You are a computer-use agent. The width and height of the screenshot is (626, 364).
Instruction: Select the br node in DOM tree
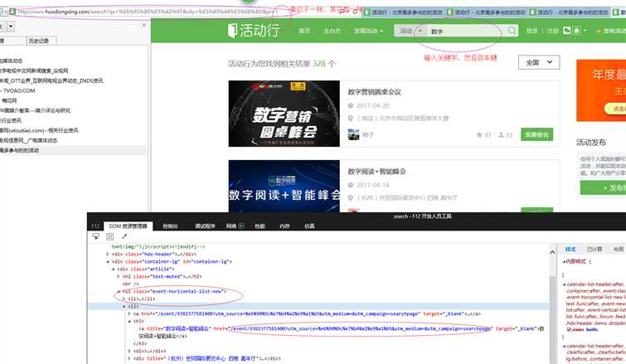(130, 284)
